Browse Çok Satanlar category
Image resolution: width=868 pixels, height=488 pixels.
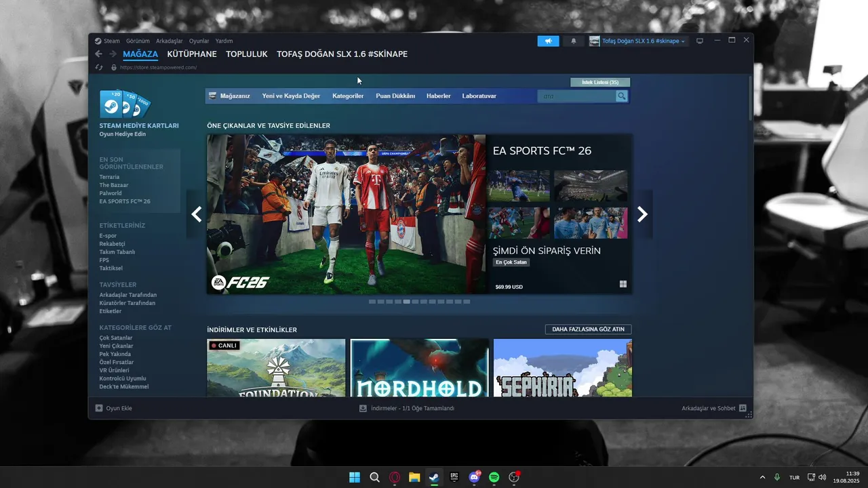click(x=116, y=338)
